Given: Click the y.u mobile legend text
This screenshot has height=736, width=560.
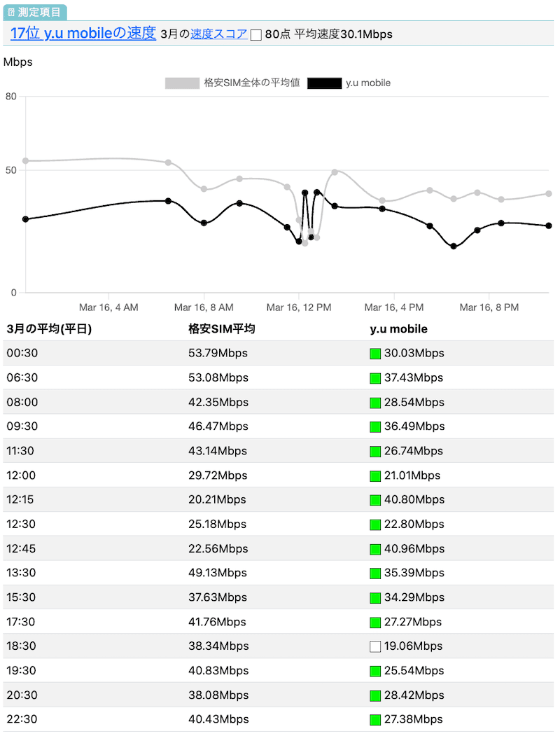Looking at the screenshot, I should coord(368,83).
